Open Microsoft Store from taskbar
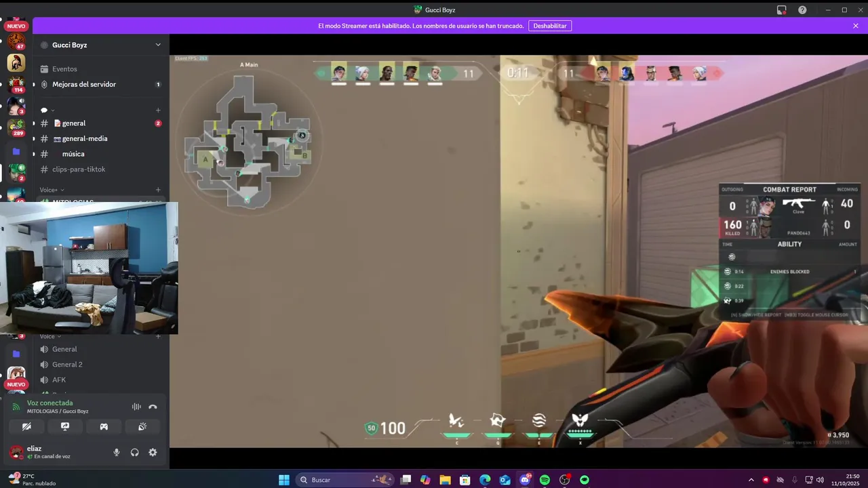The image size is (868, 488). click(x=465, y=480)
